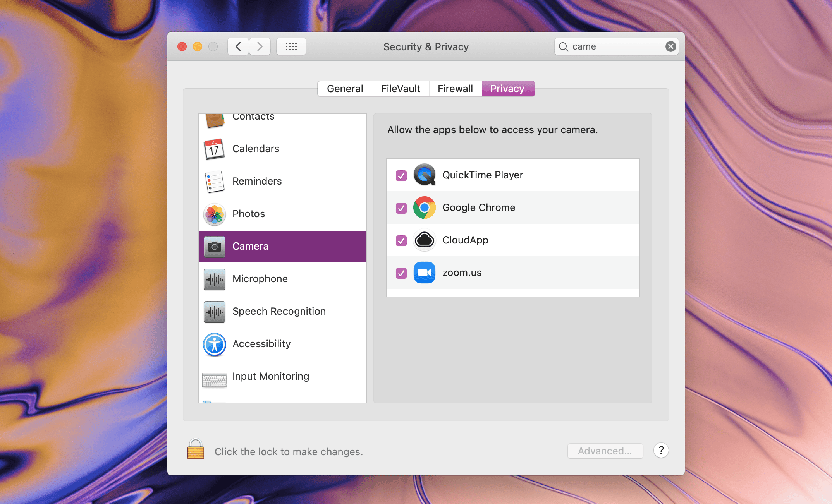The height and width of the screenshot is (504, 832).
Task: Click the Input Monitoring keyboard icon
Action: click(214, 380)
